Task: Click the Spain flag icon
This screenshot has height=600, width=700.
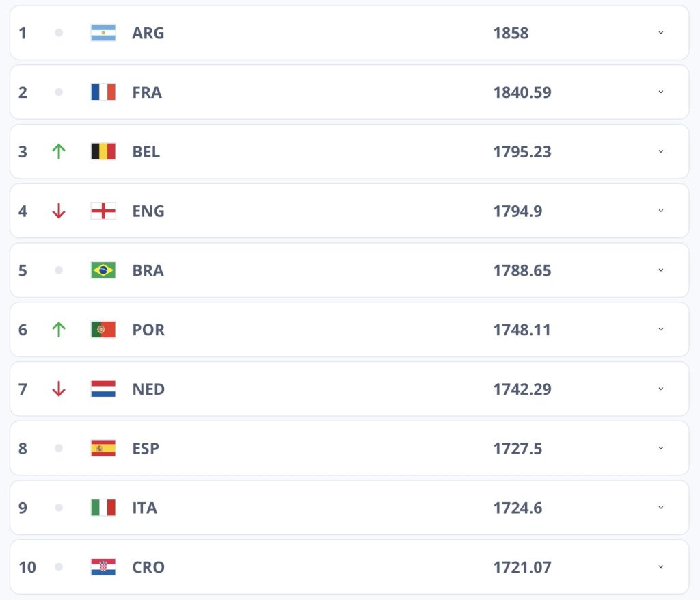Action: tap(103, 448)
